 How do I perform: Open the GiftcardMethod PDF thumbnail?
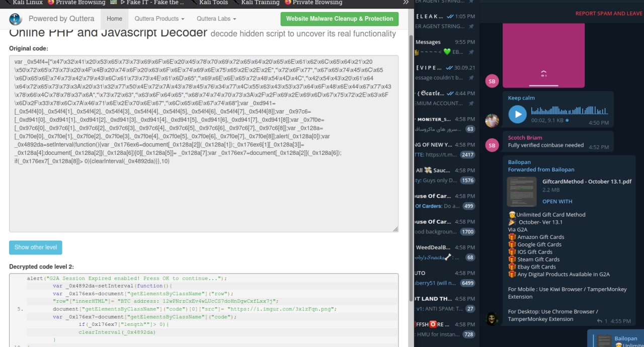(x=521, y=192)
